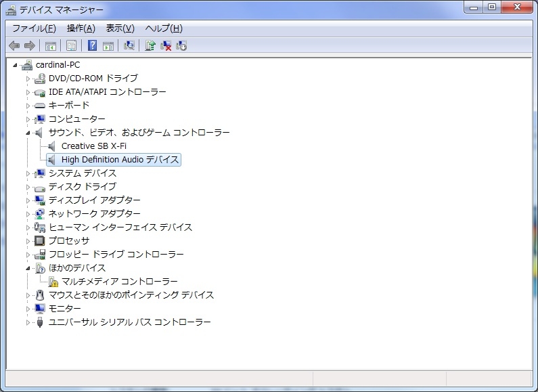Viewport: 538px width, 392px height.
Task: Click the display adapter monitor icon
Action: coord(39,200)
